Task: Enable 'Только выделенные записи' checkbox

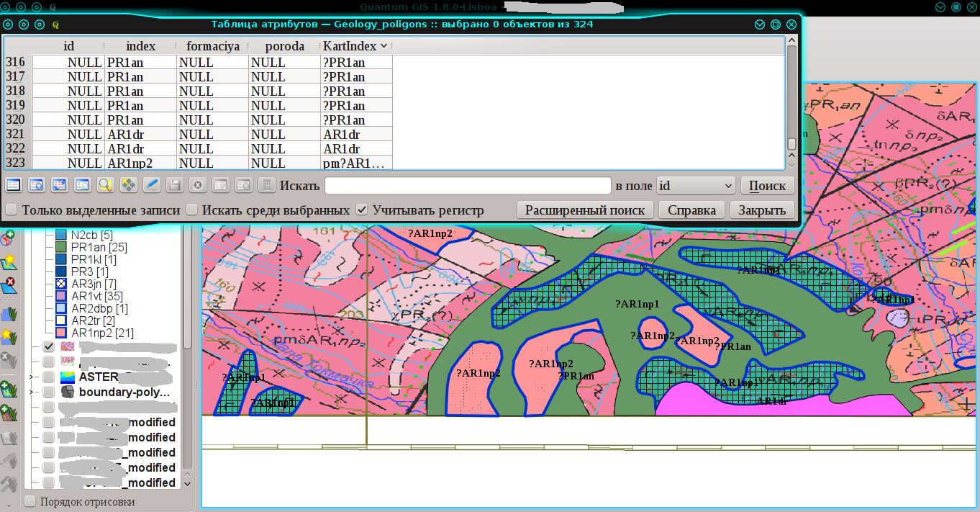Action: pyautogui.click(x=12, y=210)
